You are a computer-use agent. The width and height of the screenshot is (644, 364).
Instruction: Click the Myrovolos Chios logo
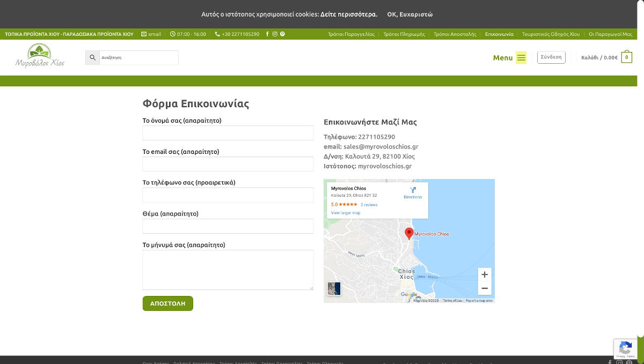click(x=40, y=57)
